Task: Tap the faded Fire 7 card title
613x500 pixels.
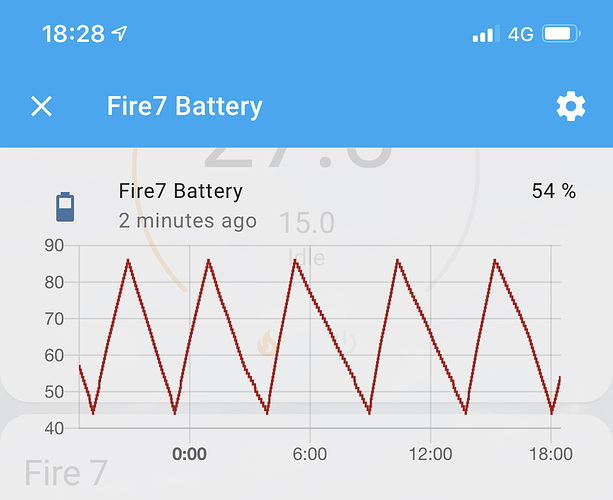Action: coord(66,473)
